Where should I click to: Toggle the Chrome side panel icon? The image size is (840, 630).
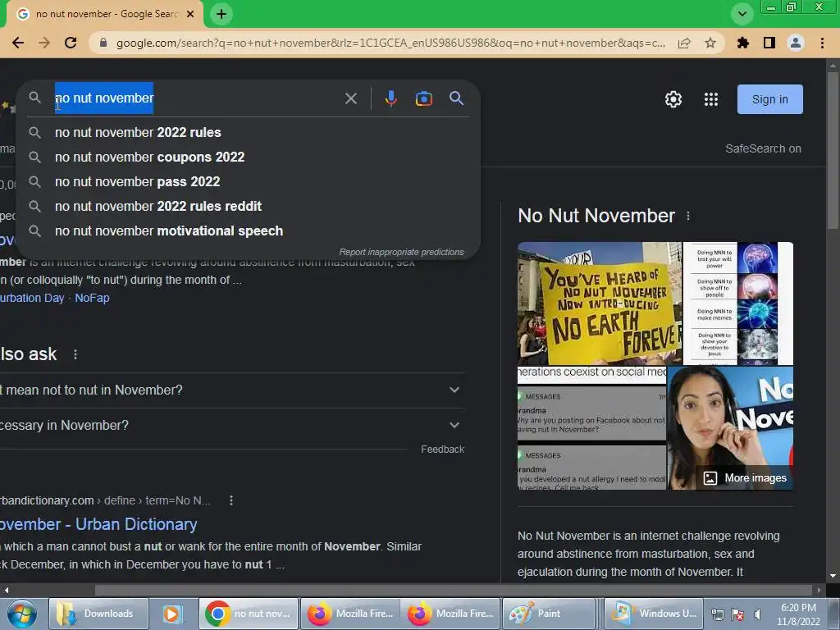click(769, 43)
